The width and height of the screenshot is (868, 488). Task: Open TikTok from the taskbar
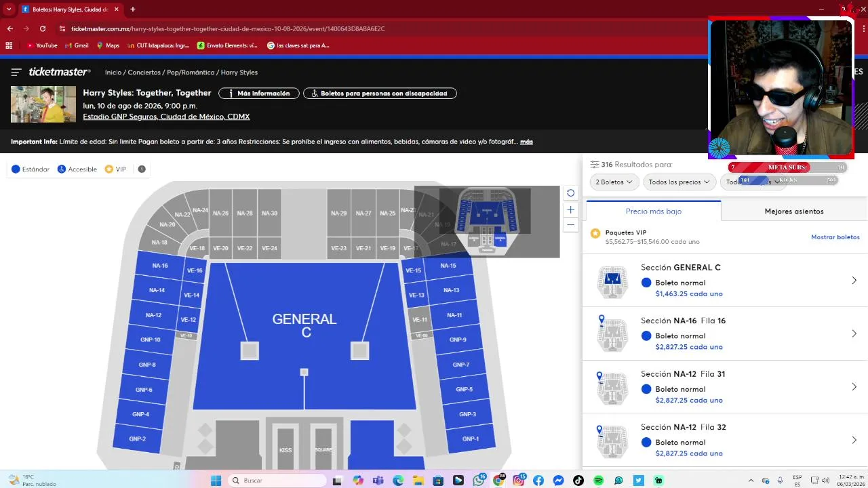[578, 481]
